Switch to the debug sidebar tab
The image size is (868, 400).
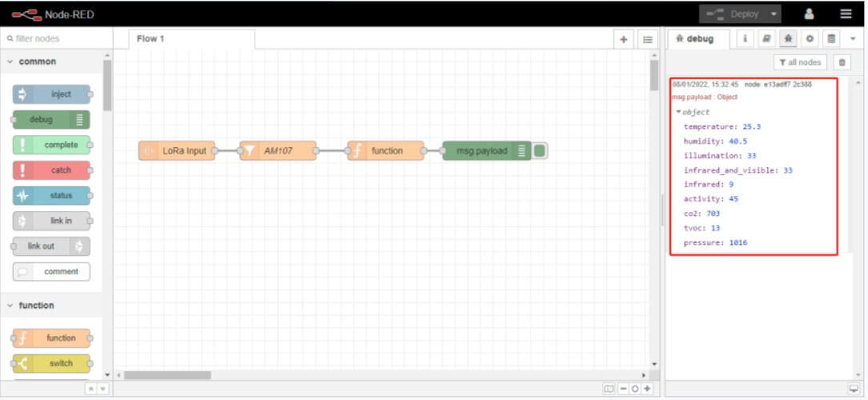tap(698, 38)
